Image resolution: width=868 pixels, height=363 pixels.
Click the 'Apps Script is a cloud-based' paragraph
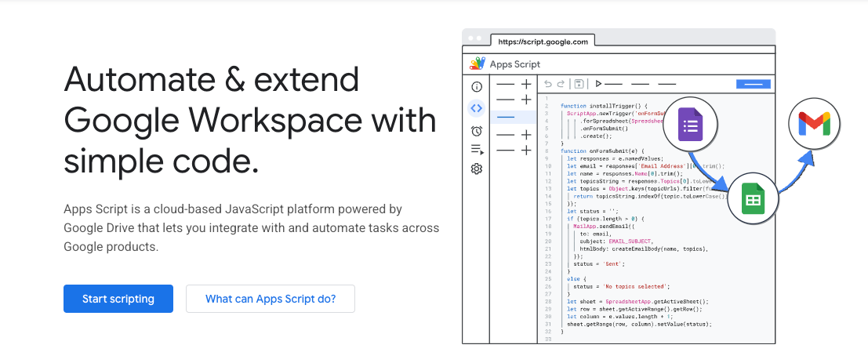coord(252,228)
